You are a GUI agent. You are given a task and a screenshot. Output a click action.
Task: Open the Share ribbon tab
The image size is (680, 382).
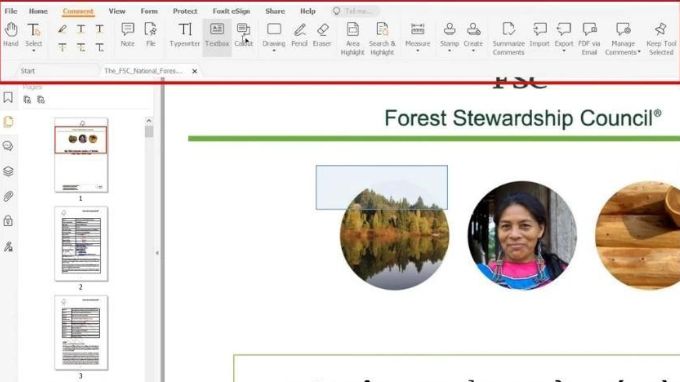[x=275, y=11]
